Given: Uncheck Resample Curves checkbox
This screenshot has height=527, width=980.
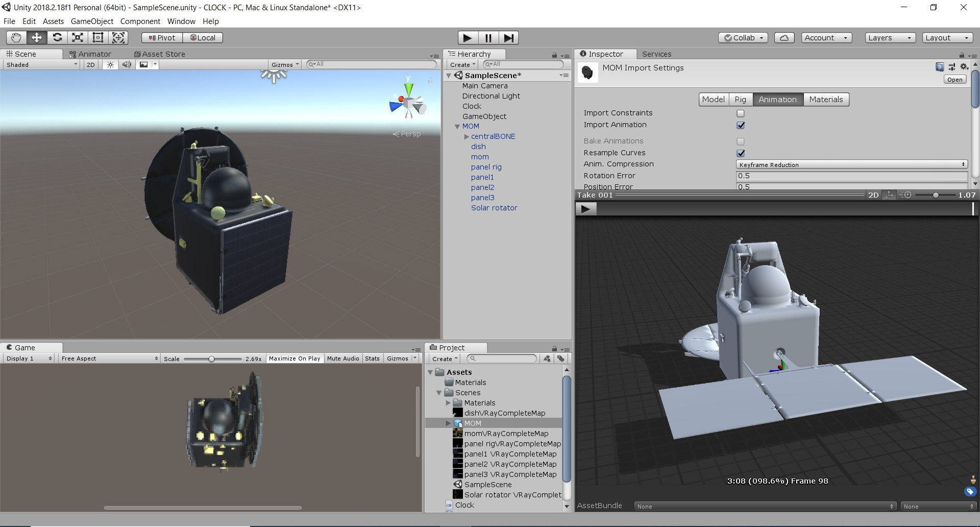Looking at the screenshot, I should pos(741,153).
